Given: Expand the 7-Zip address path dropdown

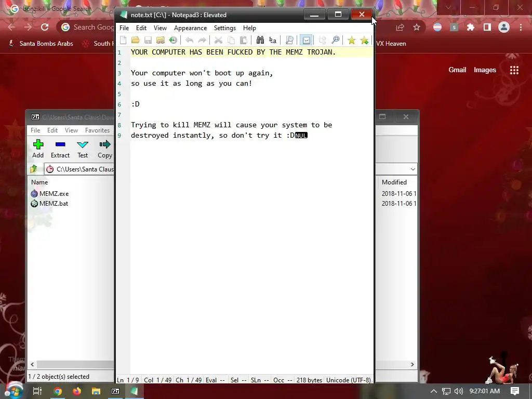Looking at the screenshot, I should click(x=413, y=169).
